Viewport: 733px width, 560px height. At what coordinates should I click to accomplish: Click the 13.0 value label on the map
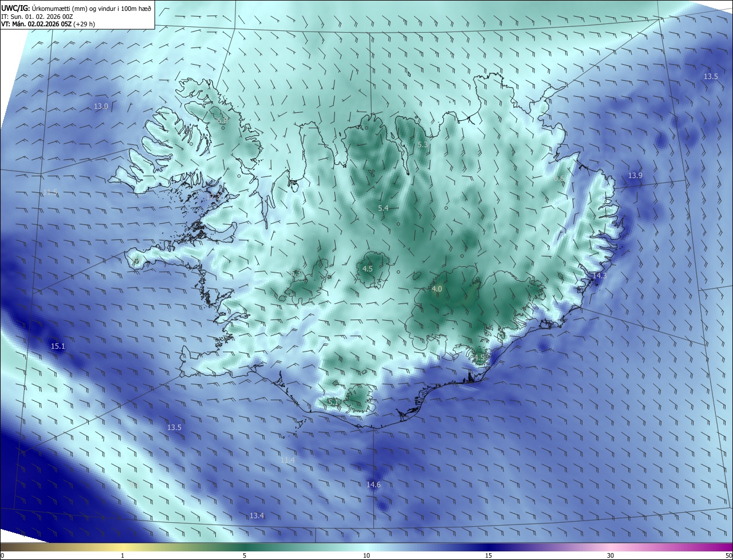pos(101,106)
